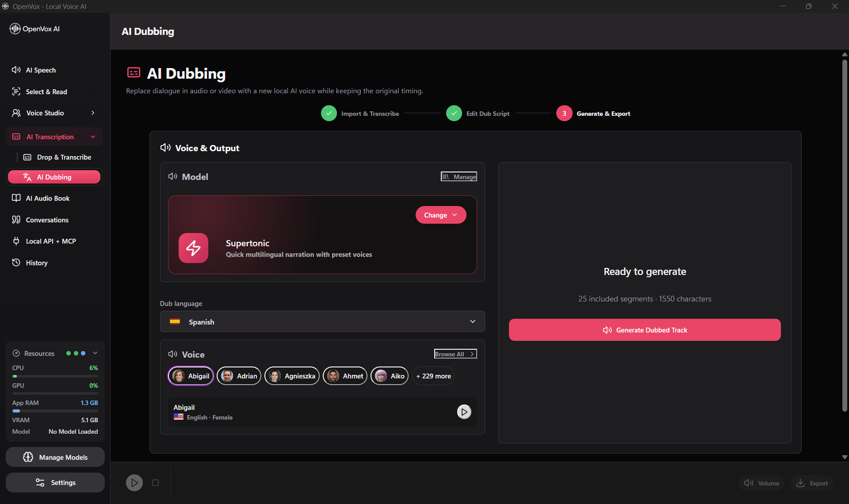The width and height of the screenshot is (849, 504).
Task: Open the AI Speech section
Action: 54,70
